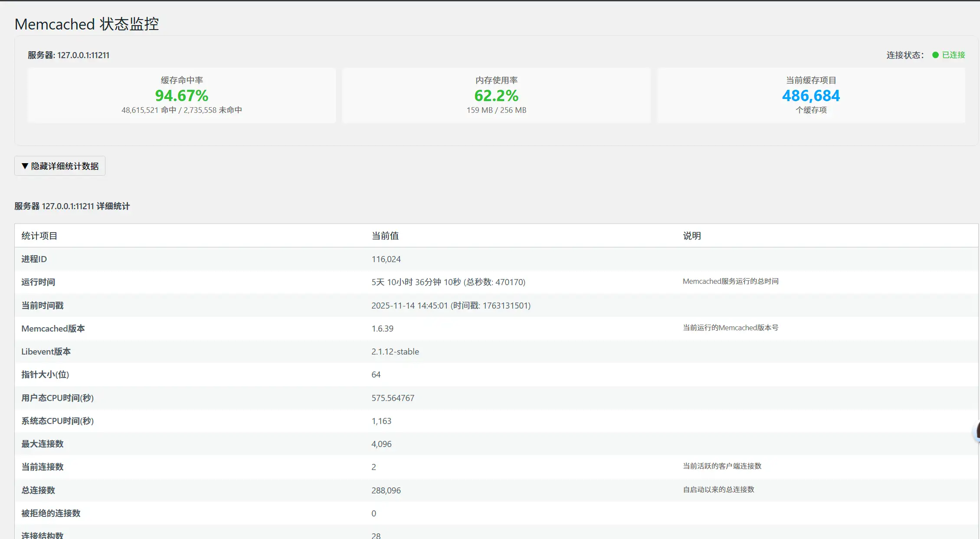Click the 运行时间 row label
Viewport: 980px width, 539px height.
coord(38,282)
